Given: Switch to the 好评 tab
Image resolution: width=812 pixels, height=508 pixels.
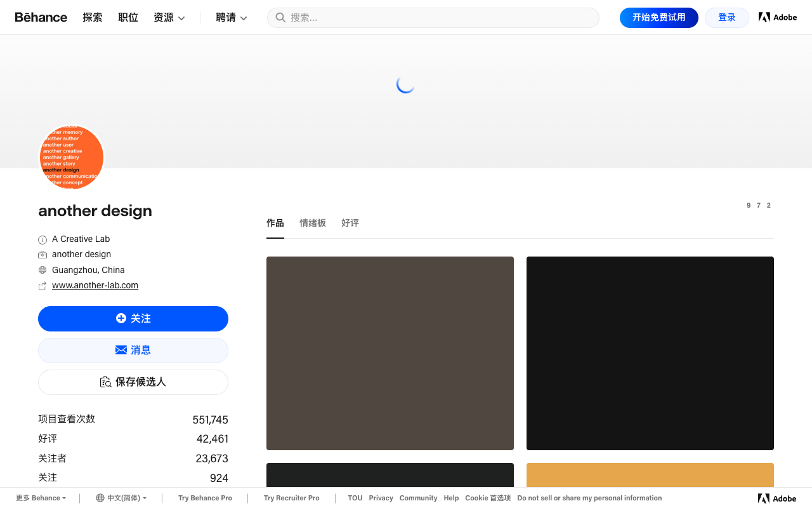Looking at the screenshot, I should pos(350,223).
